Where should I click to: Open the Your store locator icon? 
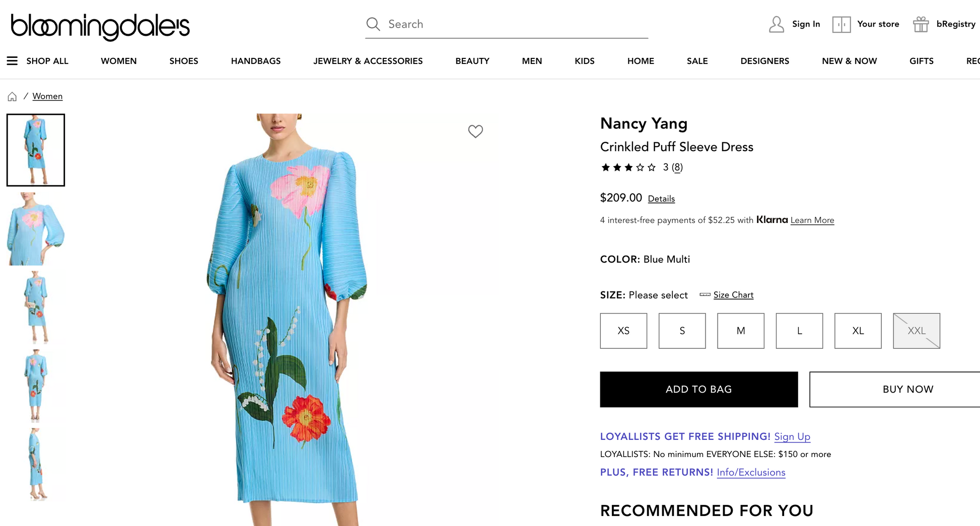tap(841, 24)
